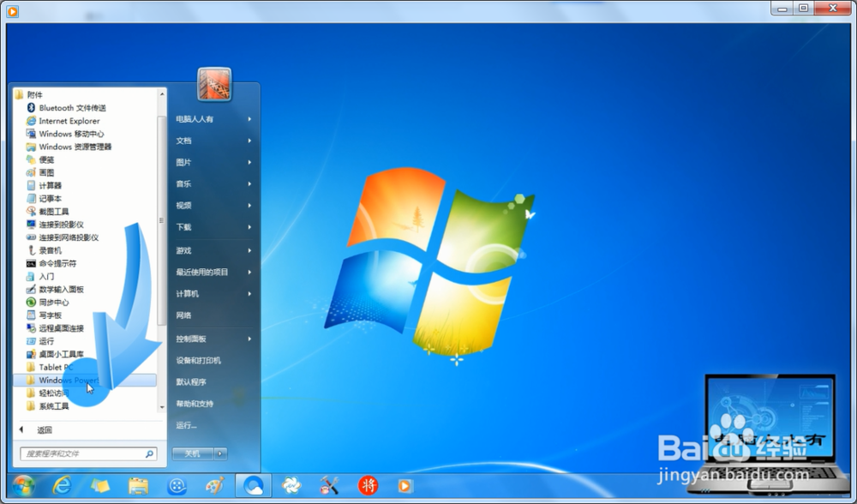Open the orange media player taskbar icon
Image resolution: width=857 pixels, height=504 pixels.
point(405,485)
